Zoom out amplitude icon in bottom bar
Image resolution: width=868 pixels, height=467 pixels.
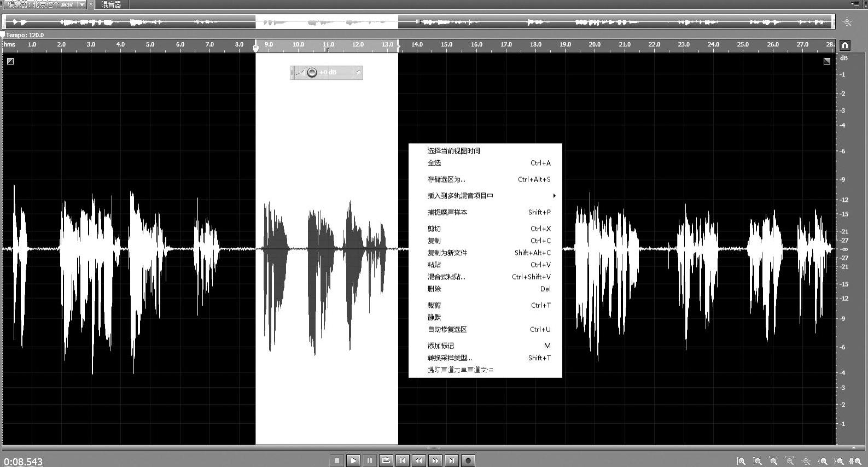[x=758, y=461]
